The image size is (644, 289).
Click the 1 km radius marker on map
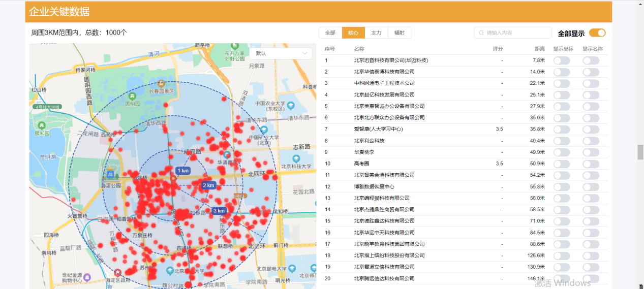[182, 171]
